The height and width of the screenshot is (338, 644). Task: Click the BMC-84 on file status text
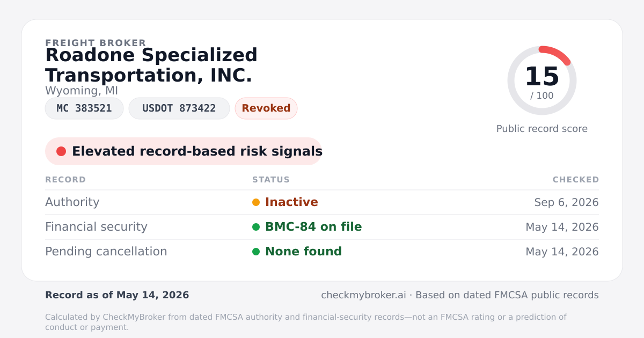[x=313, y=227]
